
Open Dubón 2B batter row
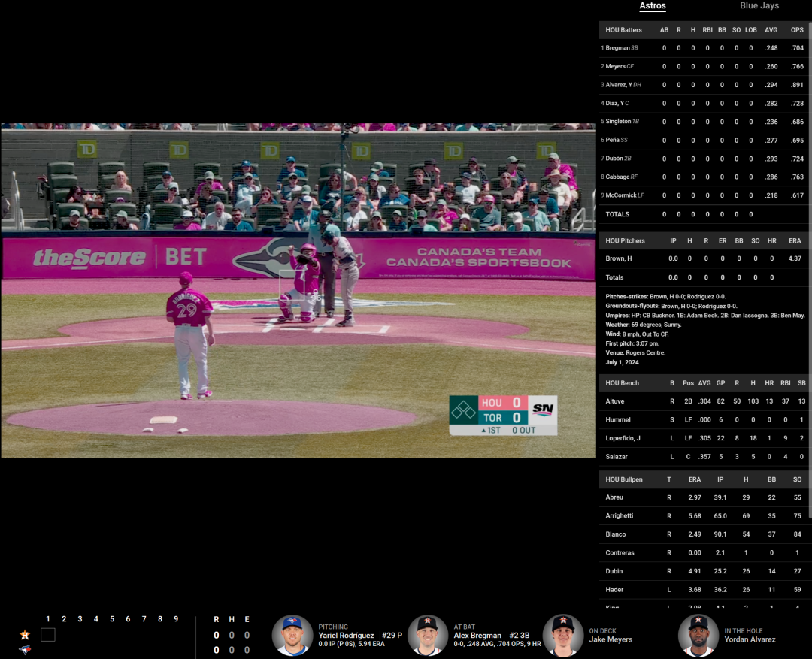[x=703, y=159]
